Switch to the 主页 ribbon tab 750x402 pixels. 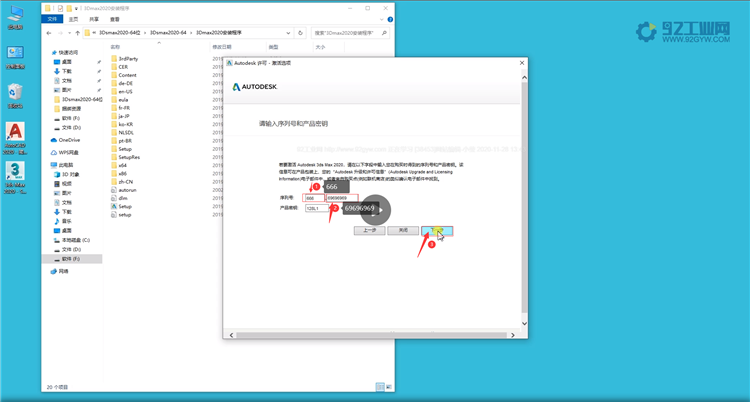pyautogui.click(x=73, y=20)
